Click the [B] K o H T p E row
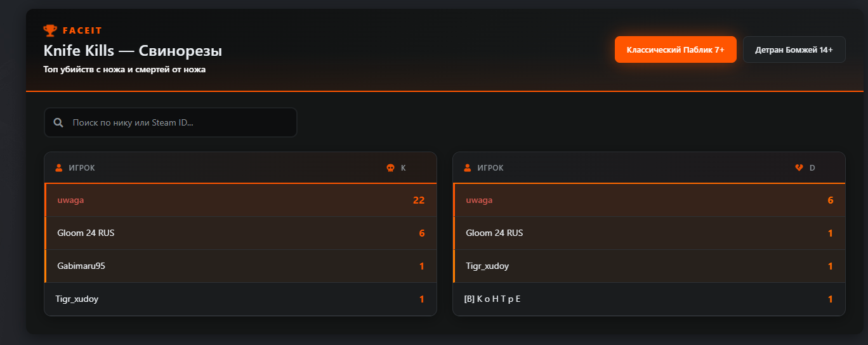Viewport: 868px width, 345px height. pos(493,299)
